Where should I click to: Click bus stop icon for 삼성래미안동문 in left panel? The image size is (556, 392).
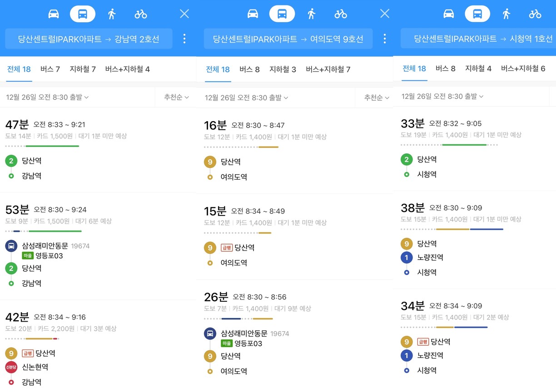click(11, 246)
